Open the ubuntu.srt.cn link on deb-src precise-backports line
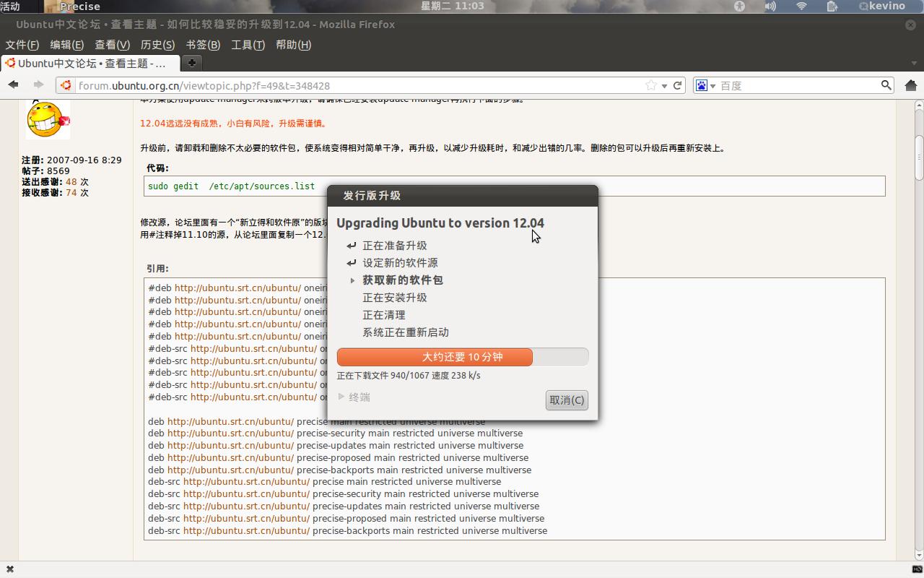This screenshot has width=924, height=578. pos(246,530)
